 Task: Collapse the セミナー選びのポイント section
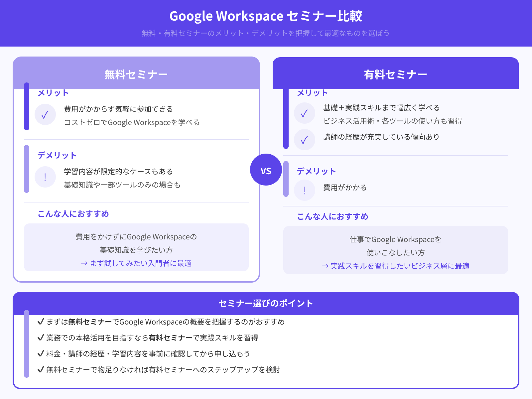[x=265, y=303]
